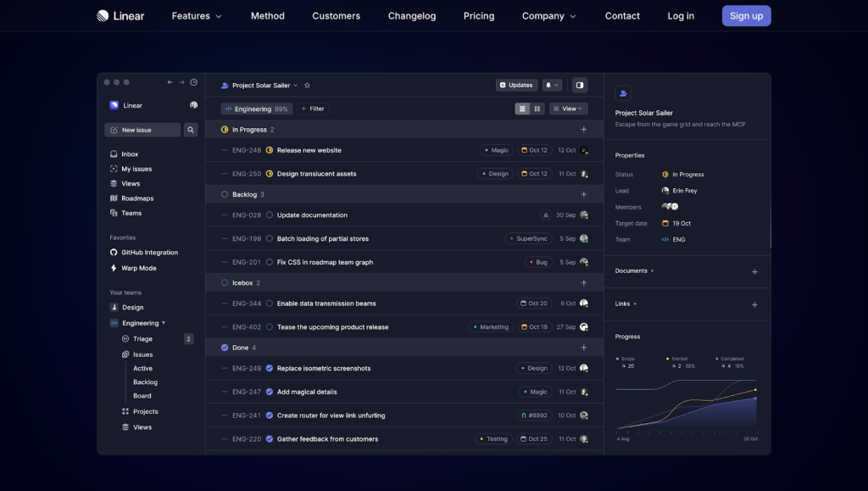Click the history clock icon
Image resolution: width=868 pixels, height=491 pixels.
pos(193,82)
